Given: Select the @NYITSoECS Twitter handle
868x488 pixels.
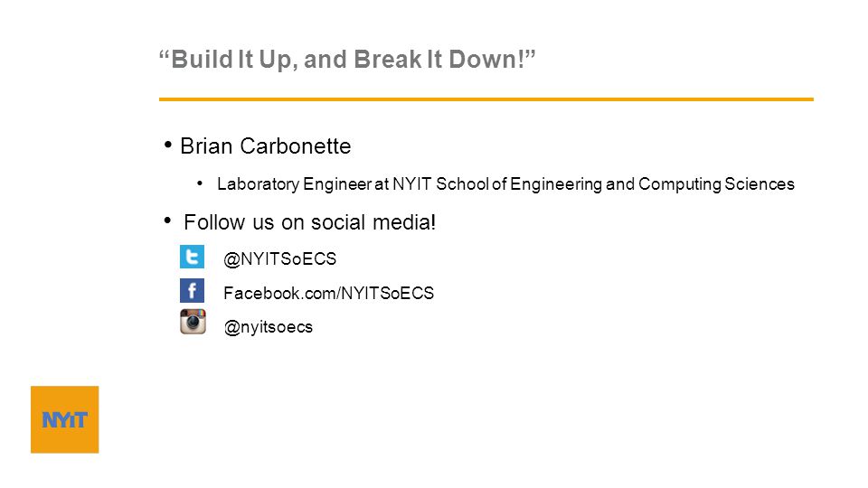Looking at the screenshot, I should pyautogui.click(x=279, y=259).
